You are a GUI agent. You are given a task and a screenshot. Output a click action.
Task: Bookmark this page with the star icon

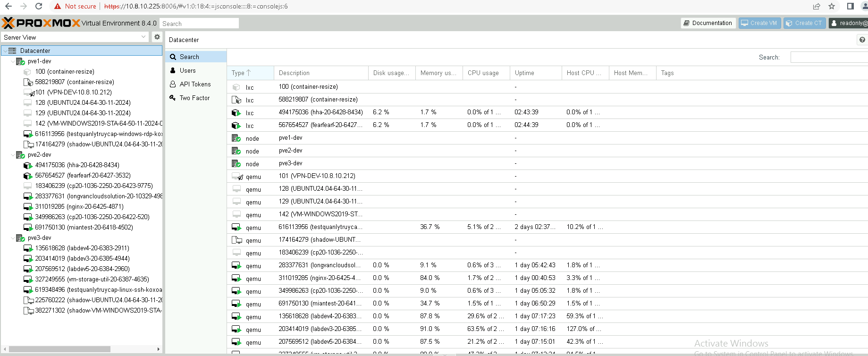pyautogui.click(x=832, y=6)
